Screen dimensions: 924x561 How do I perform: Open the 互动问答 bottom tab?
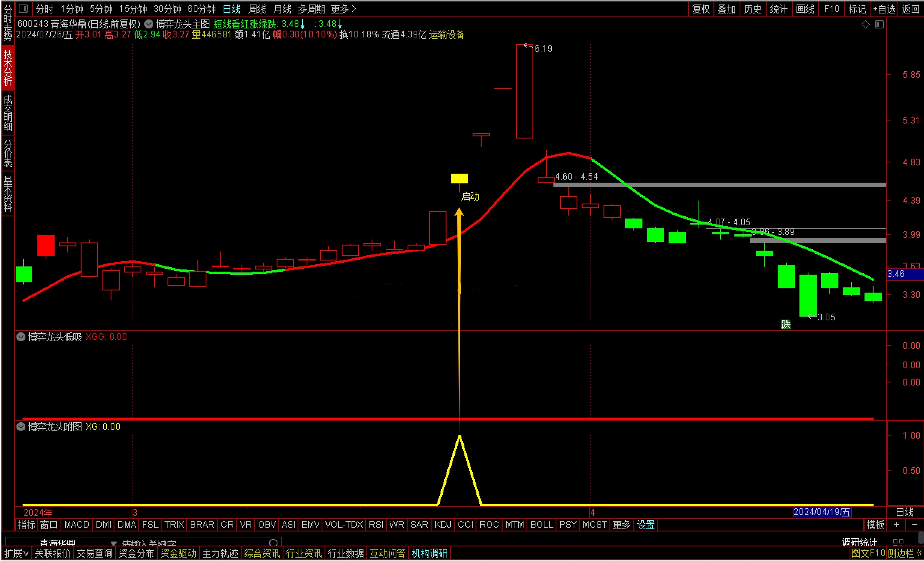388,553
